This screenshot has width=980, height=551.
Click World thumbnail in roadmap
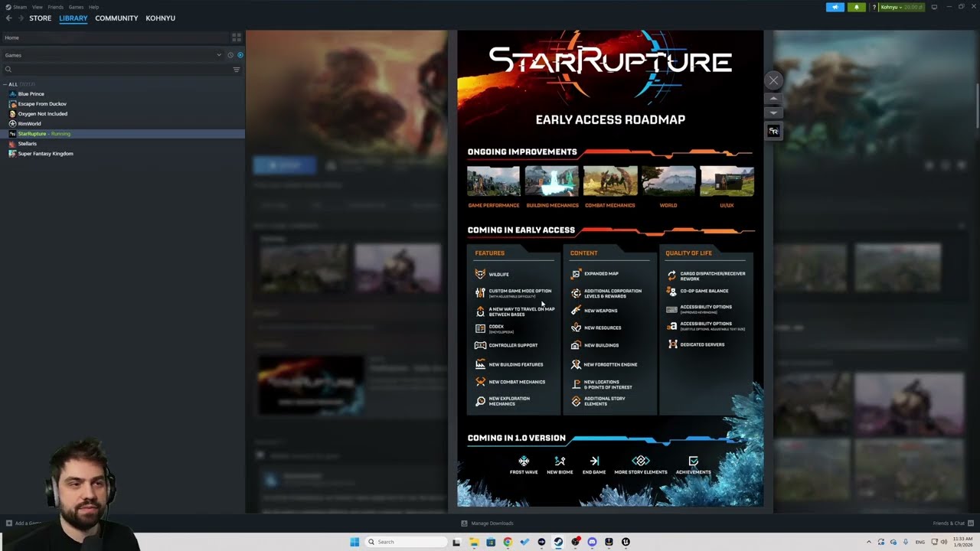coord(668,181)
